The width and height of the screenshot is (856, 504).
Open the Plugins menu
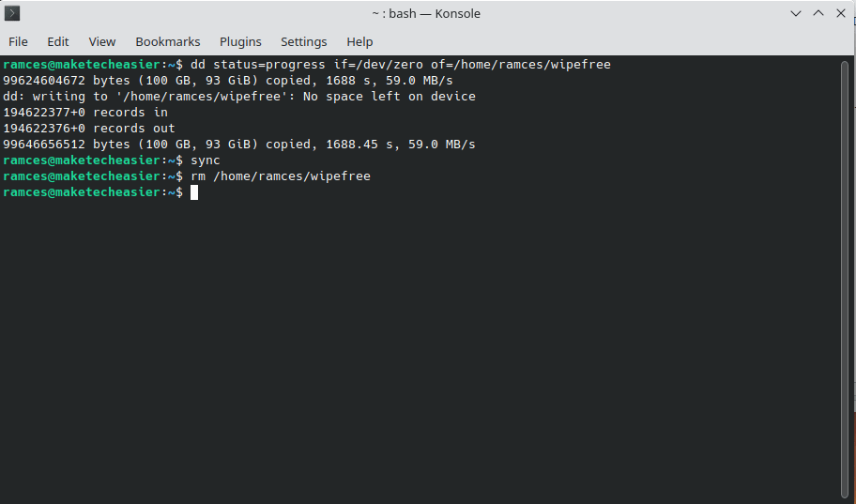tap(240, 42)
